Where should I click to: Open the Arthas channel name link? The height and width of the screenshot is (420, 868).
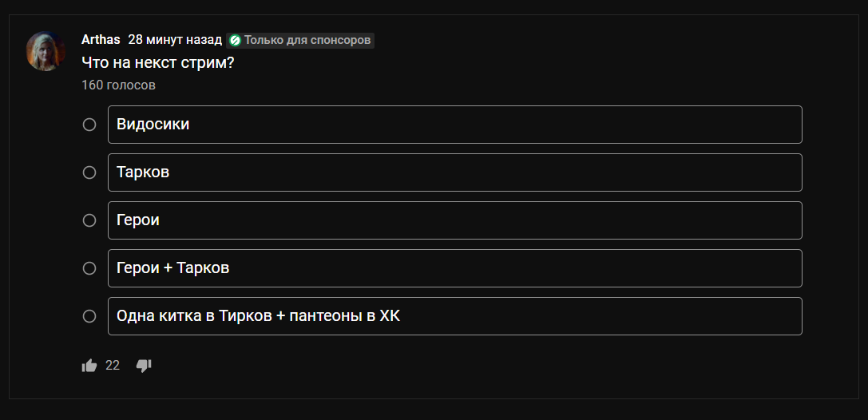coord(101,40)
